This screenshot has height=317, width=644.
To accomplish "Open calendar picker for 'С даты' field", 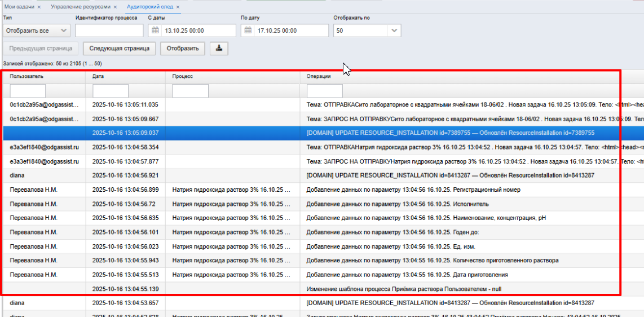I will 155,30.
